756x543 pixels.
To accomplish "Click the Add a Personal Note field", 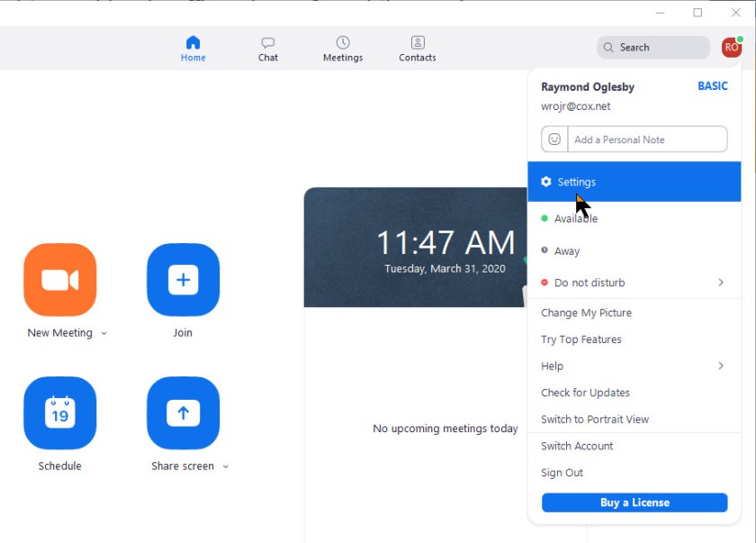I will pyautogui.click(x=646, y=140).
